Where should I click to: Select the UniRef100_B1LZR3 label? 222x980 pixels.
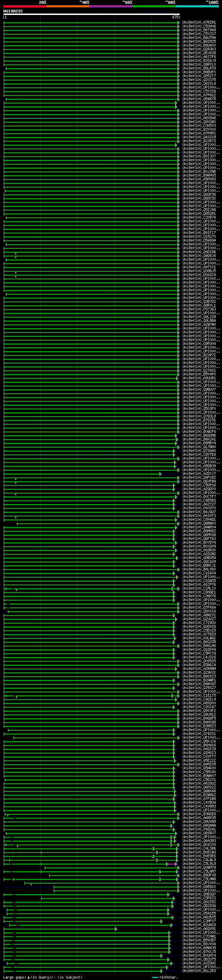point(199,971)
